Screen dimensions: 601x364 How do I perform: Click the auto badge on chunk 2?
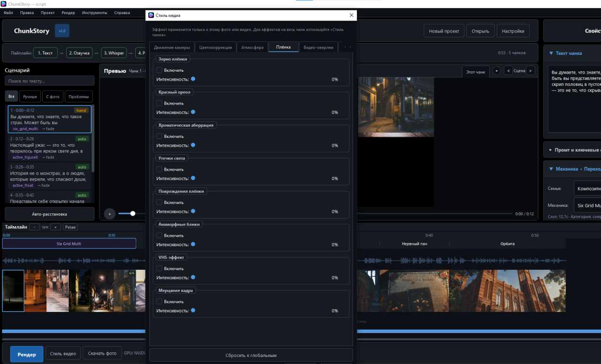(x=82, y=139)
